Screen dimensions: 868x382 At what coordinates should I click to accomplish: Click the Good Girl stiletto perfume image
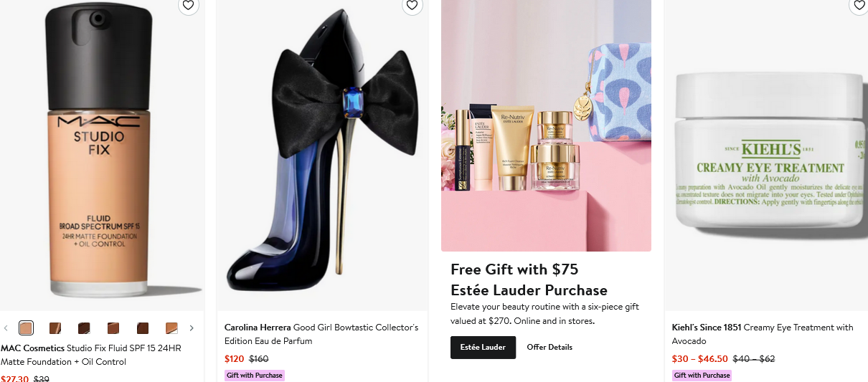322,155
